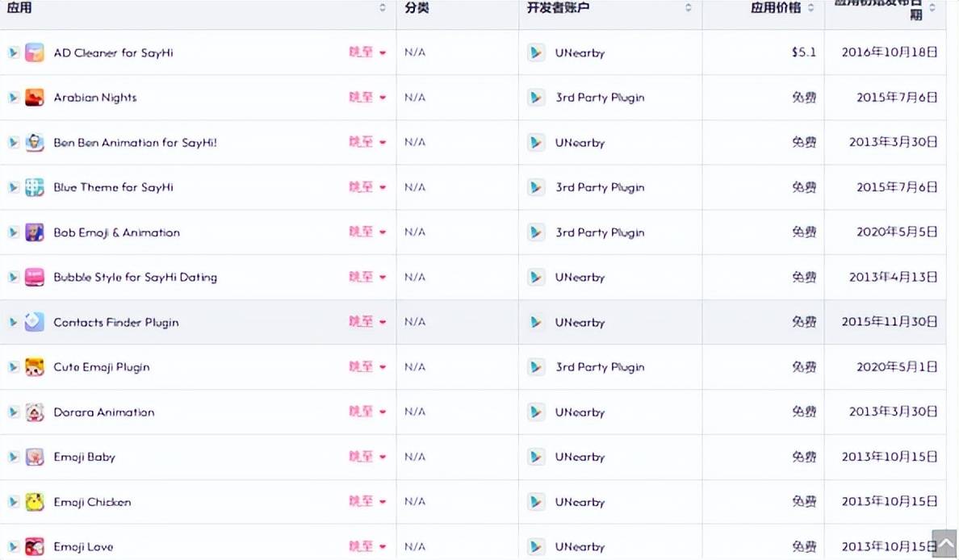Click UNearby developer in Emoji Baby row

point(580,457)
